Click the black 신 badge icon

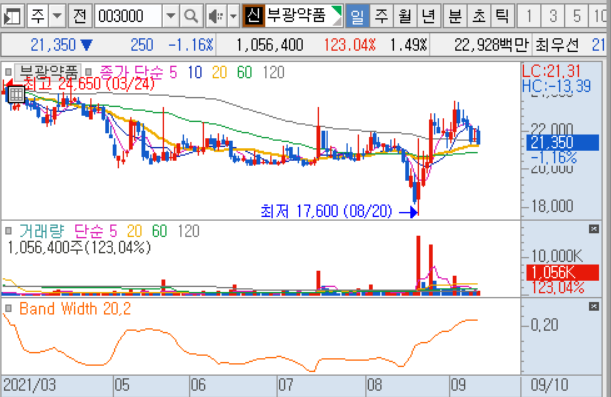point(254,16)
